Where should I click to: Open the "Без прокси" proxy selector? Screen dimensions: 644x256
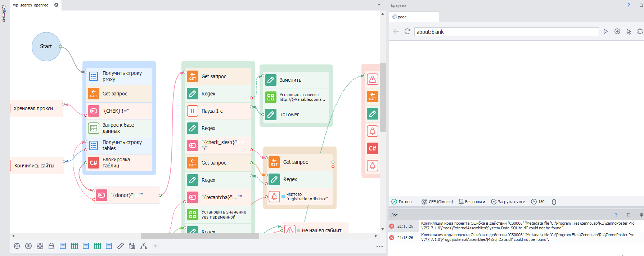472,202
